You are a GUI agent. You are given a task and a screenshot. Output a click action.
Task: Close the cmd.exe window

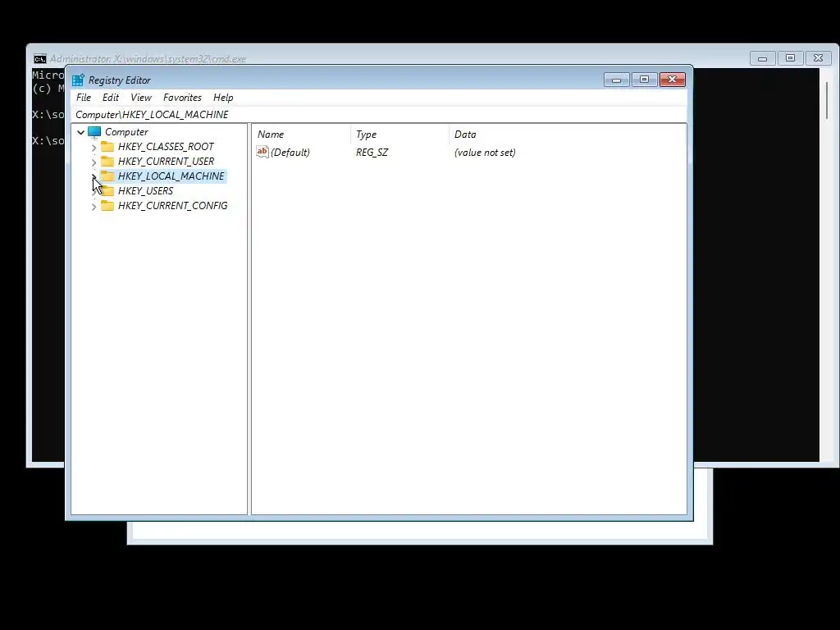tap(819, 58)
